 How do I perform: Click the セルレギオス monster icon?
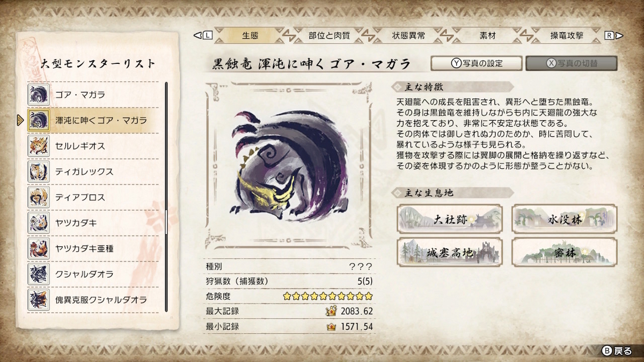click(39, 146)
